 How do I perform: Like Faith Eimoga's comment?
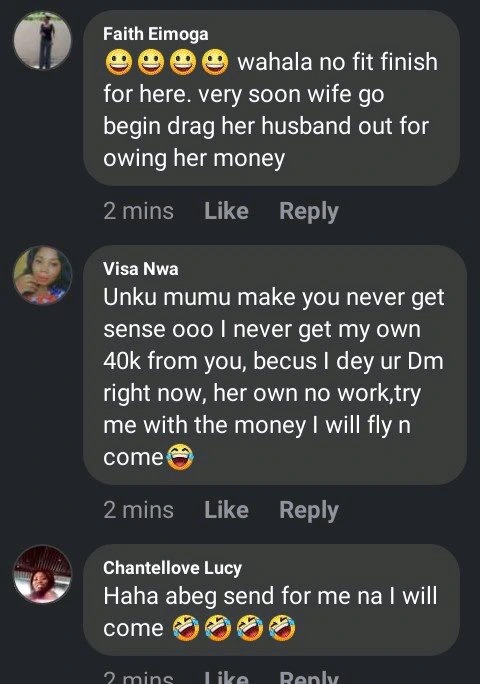pos(226,211)
